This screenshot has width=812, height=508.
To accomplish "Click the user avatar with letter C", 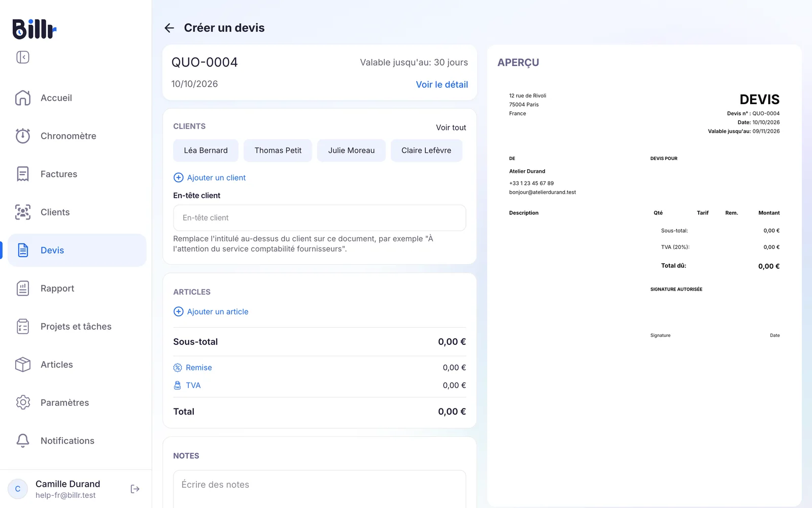I will [x=18, y=489].
